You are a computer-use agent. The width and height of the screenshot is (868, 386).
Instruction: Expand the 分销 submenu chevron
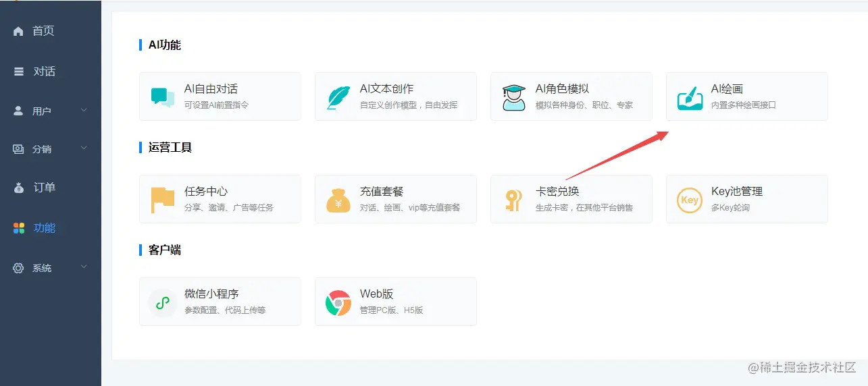click(x=84, y=148)
